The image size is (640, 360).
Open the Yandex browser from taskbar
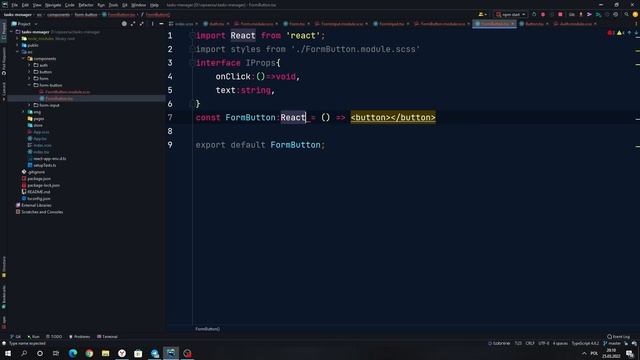tap(122, 353)
